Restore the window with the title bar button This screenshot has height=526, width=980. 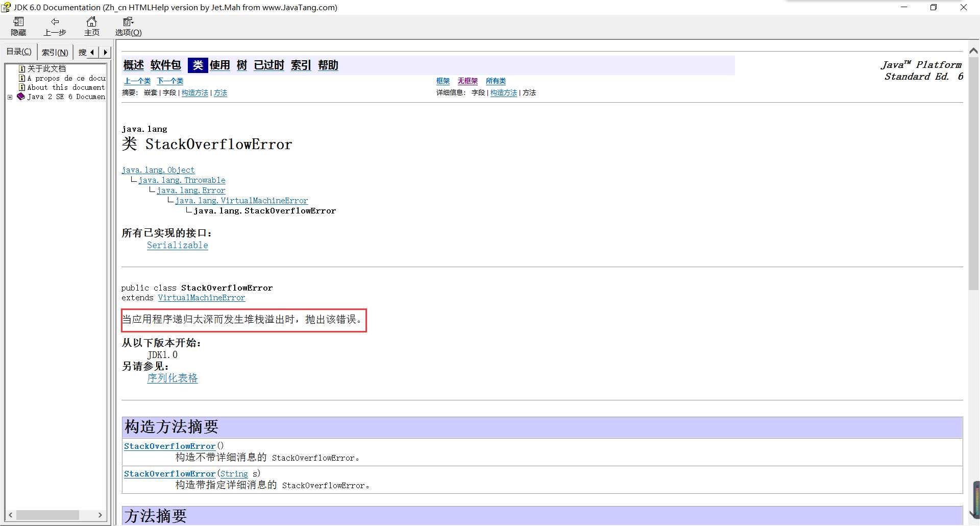pos(934,7)
